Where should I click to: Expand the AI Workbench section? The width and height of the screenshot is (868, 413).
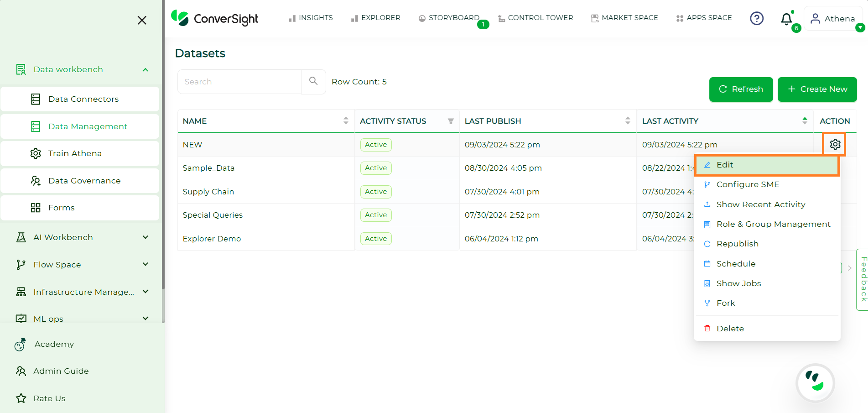pyautogui.click(x=146, y=237)
